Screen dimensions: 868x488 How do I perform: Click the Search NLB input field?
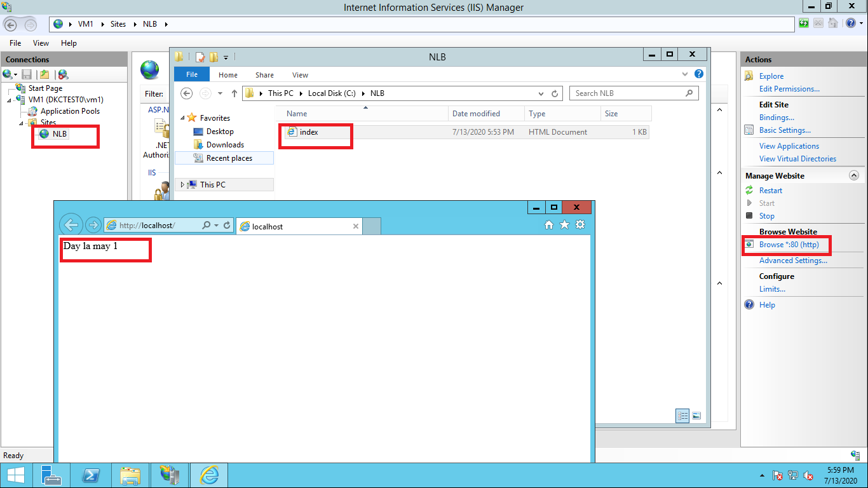[x=634, y=93]
